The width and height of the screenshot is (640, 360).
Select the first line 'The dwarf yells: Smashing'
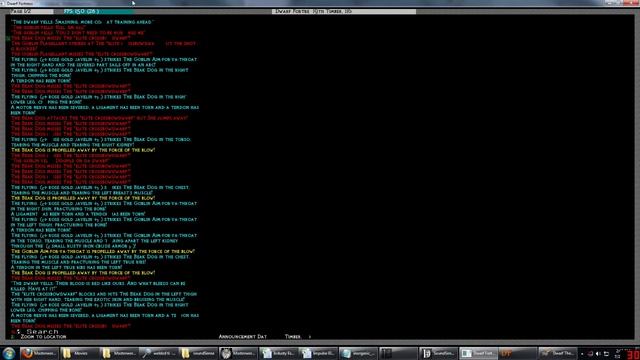(82, 22)
